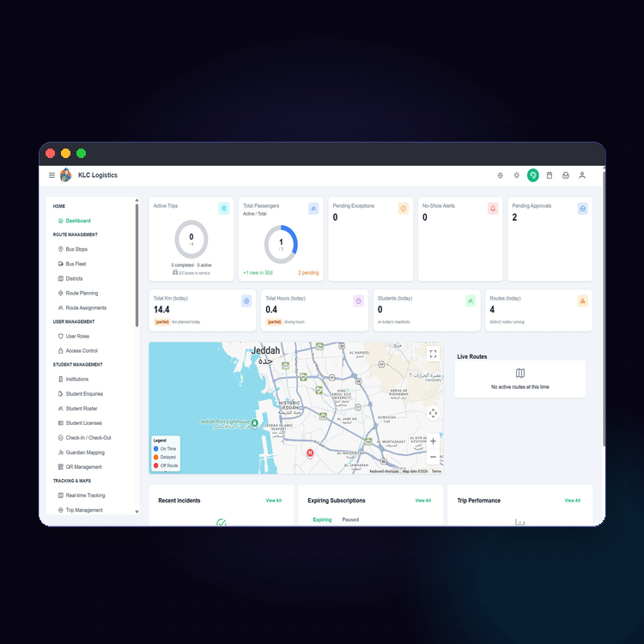The image size is (644, 644).
Task: Select the Expiring tab
Action: click(322, 519)
